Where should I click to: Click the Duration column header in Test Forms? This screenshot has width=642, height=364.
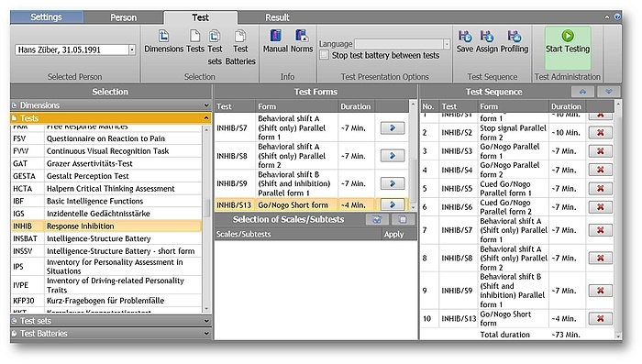point(356,106)
